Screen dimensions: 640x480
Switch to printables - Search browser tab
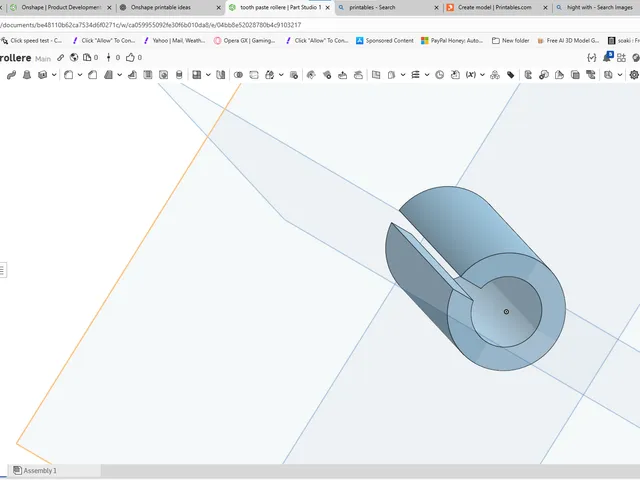(x=372, y=7)
